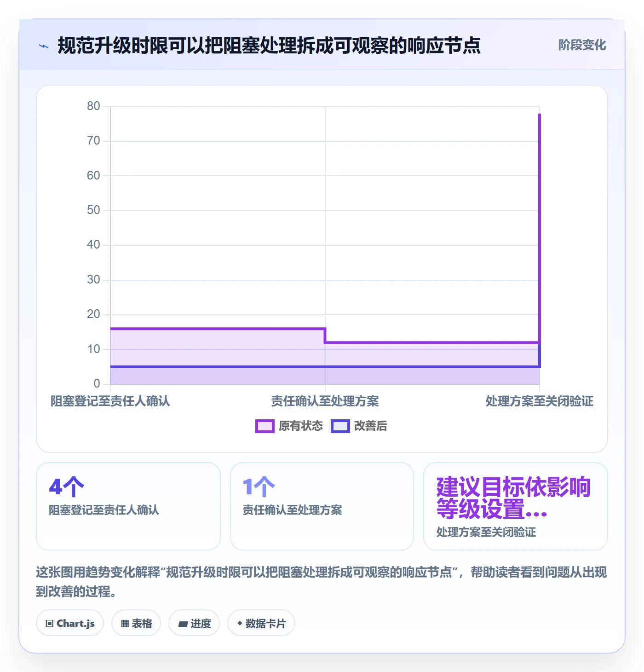This screenshot has height=672, width=644.
Task: Click the lightning bolt icon in the header
Action: pos(44,46)
